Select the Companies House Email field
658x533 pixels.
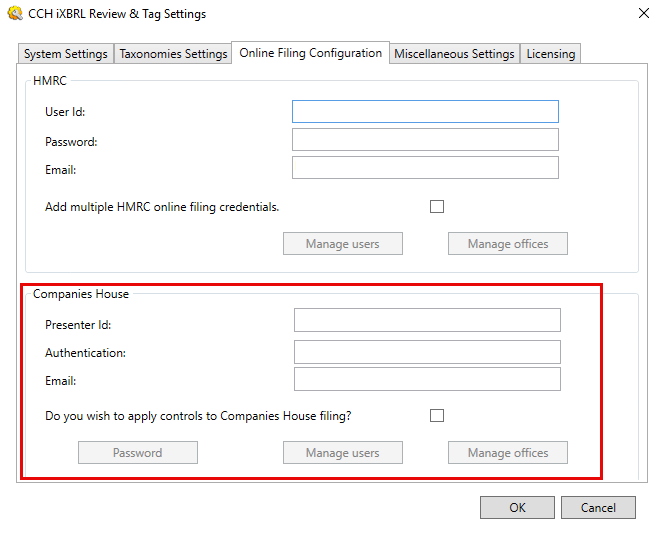click(427, 379)
